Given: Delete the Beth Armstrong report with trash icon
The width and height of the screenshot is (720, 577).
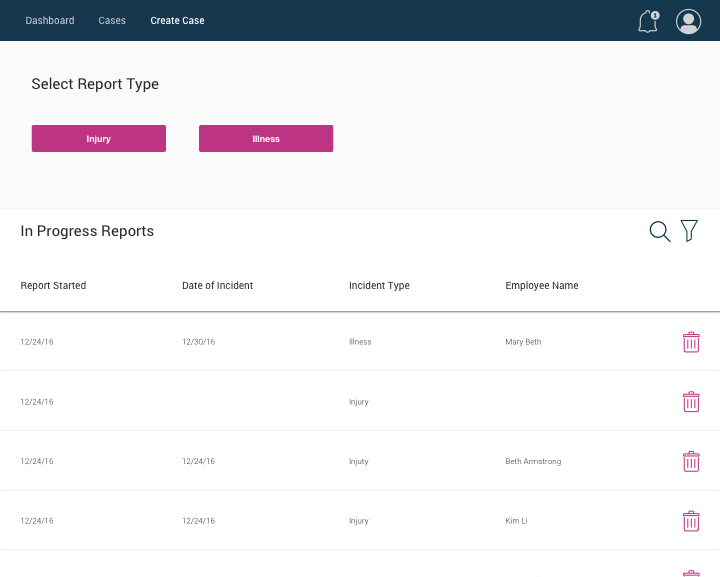Looking at the screenshot, I should [x=691, y=461].
